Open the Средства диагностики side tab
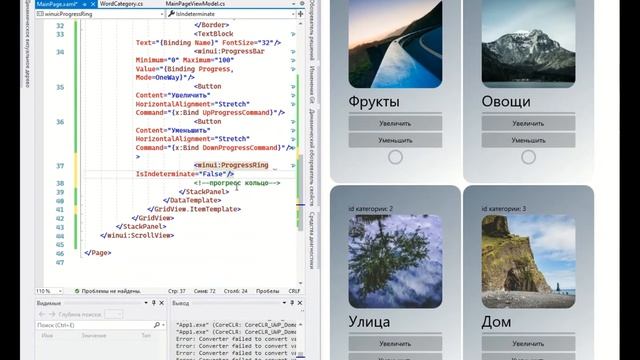This screenshot has height=360, width=640. pyautogui.click(x=312, y=240)
